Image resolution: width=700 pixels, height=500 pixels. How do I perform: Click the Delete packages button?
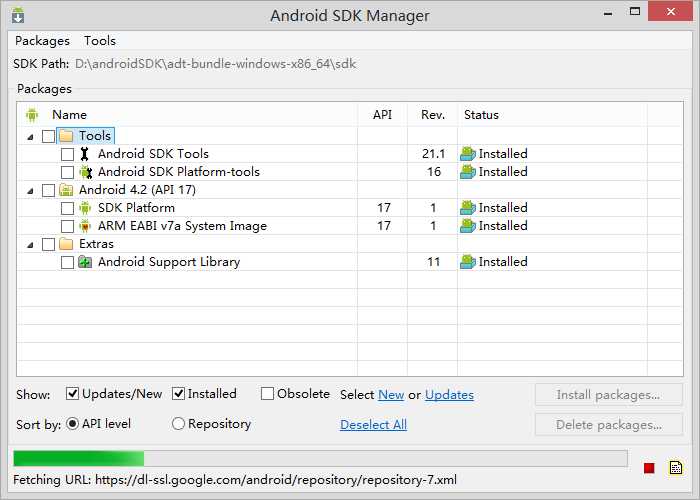coord(609,425)
